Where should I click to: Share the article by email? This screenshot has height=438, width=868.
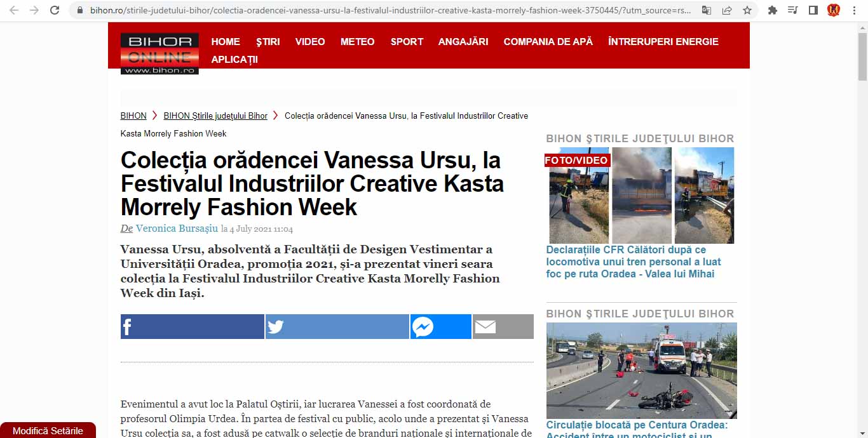(503, 327)
